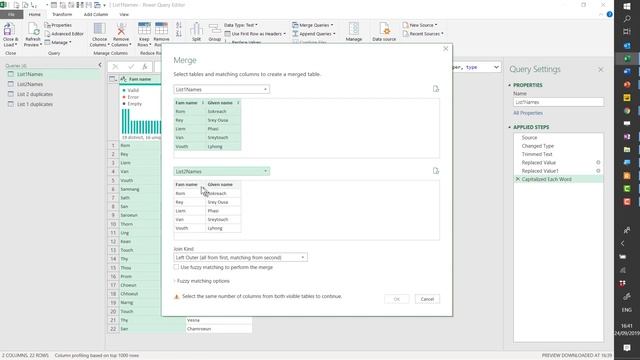Click the Refresh Preview icon
This screenshot has height=360, width=640.
tap(33, 30)
